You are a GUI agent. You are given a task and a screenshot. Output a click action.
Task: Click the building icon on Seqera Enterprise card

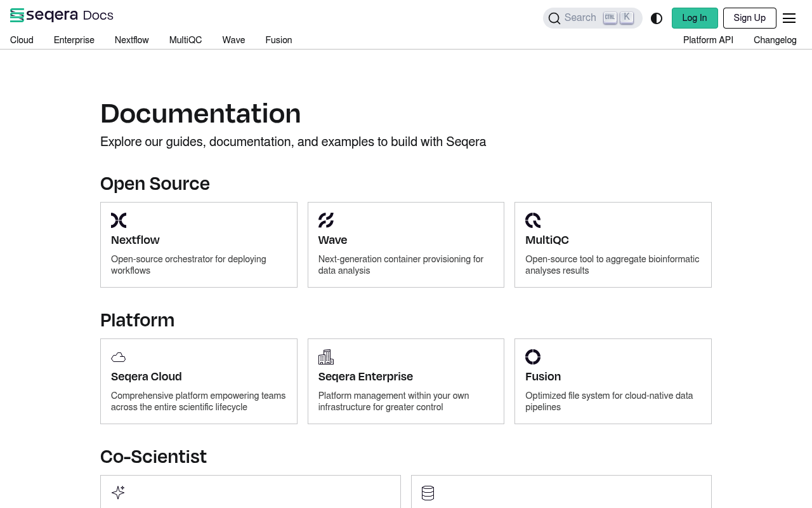pos(326,357)
